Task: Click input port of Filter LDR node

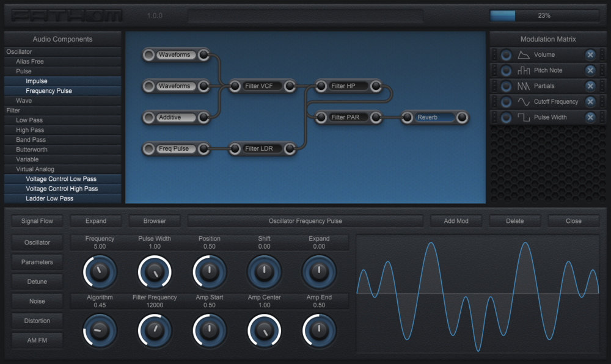Action: tap(235, 148)
